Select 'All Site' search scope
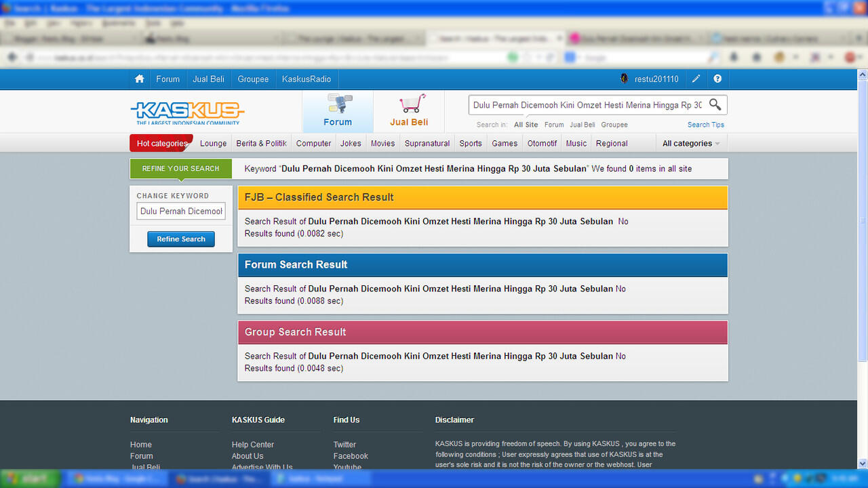868x488 pixels. (526, 125)
